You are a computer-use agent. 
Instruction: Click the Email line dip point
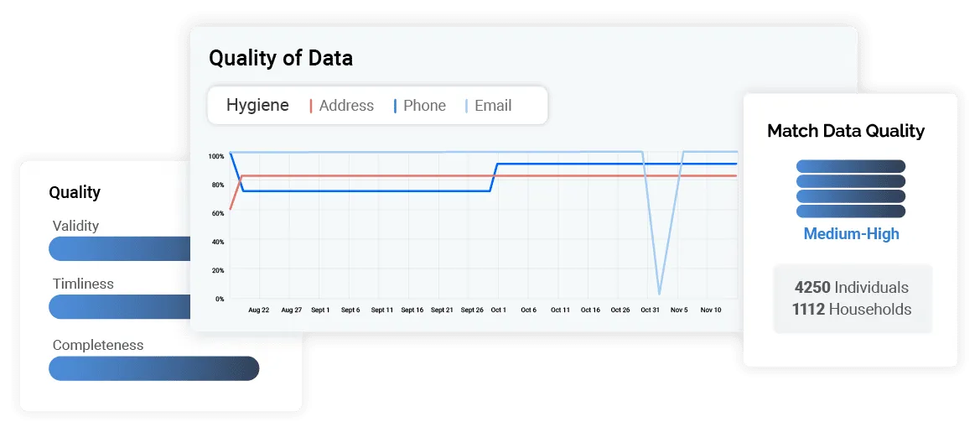tap(660, 293)
